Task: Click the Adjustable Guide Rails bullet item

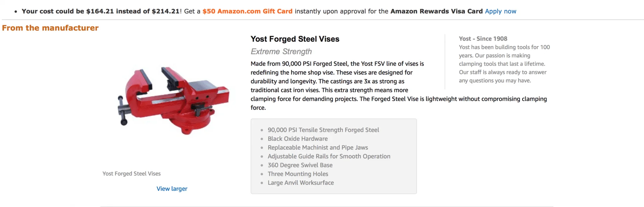Action: [x=329, y=156]
